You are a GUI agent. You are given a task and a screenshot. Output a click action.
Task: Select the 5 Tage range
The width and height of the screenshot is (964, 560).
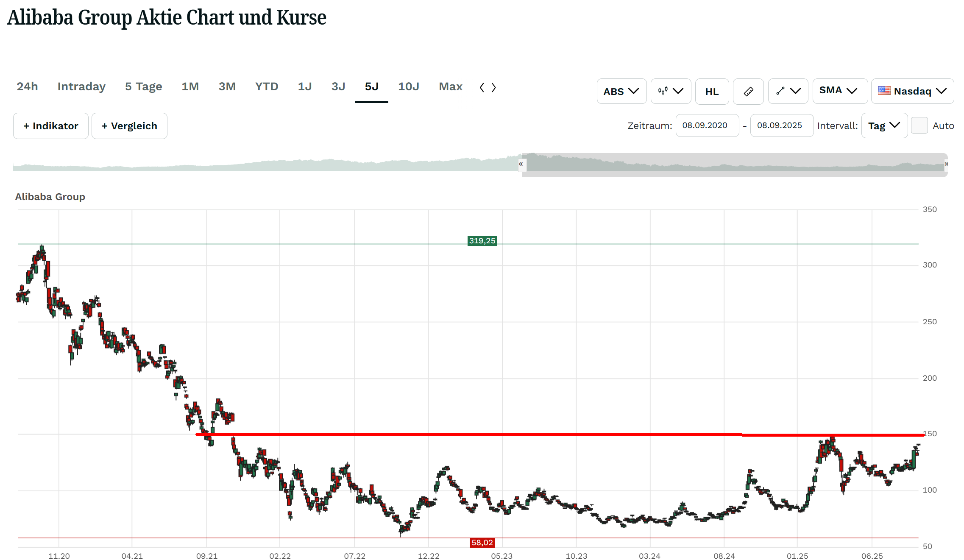[143, 86]
